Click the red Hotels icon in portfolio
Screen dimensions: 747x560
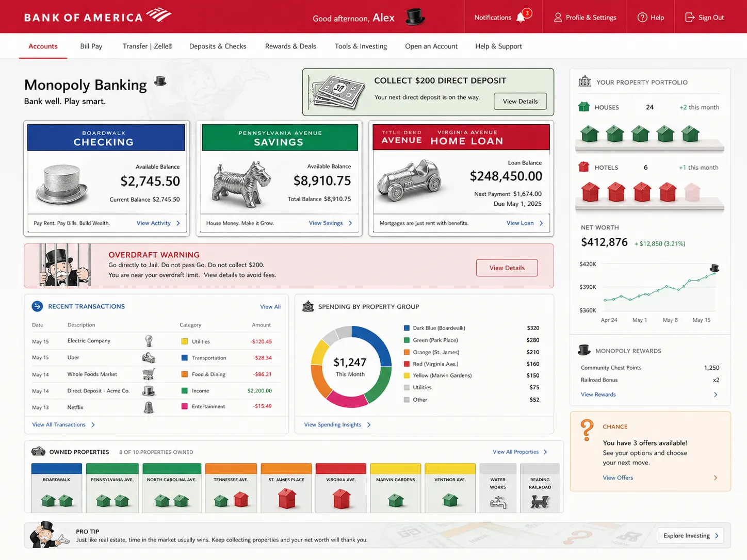[584, 167]
